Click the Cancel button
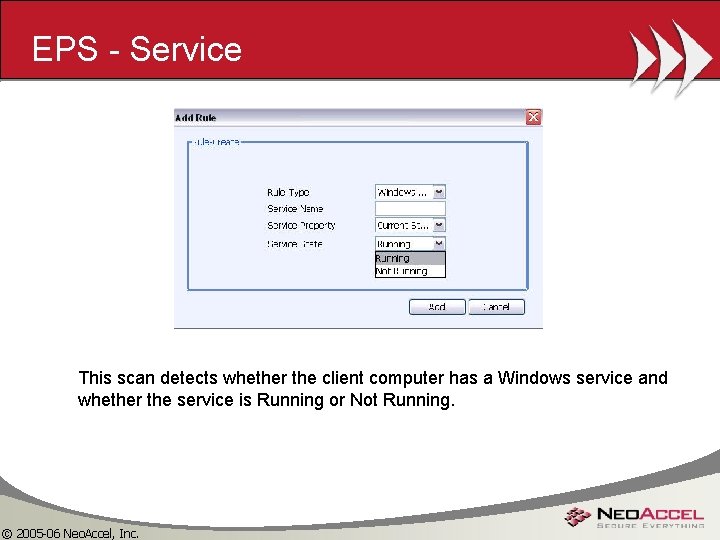The image size is (720, 540). point(496,307)
